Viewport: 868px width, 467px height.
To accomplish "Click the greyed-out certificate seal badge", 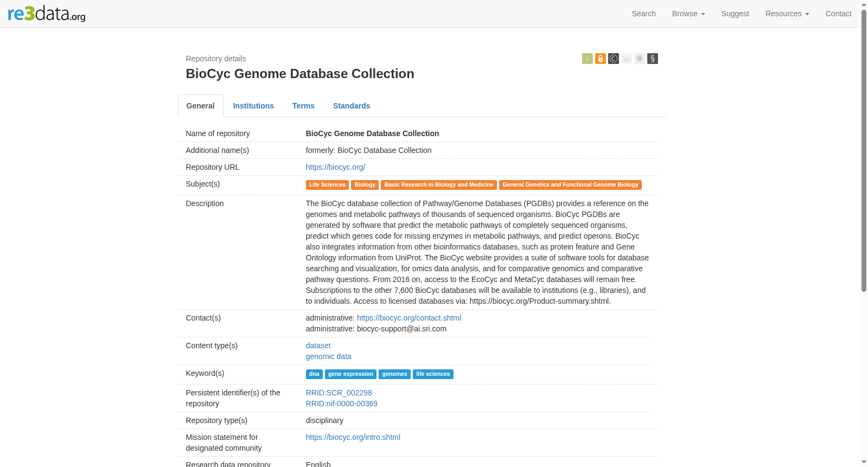I will (639, 59).
